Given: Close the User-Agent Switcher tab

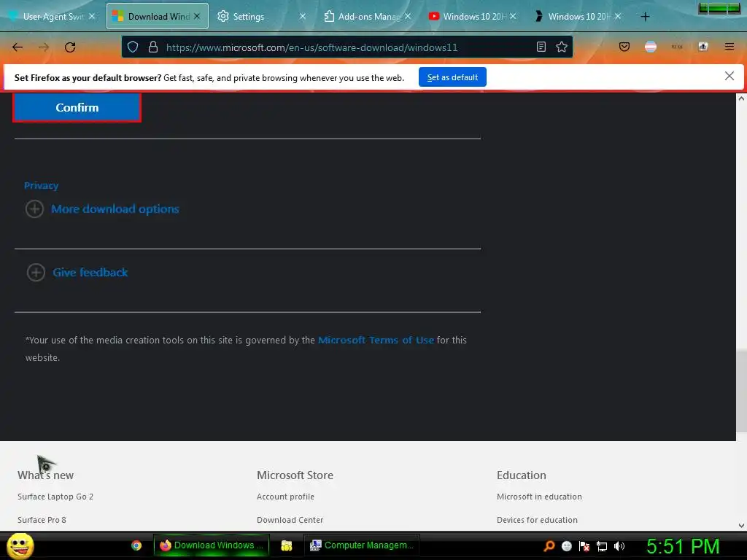Looking at the screenshot, I should 92,16.
